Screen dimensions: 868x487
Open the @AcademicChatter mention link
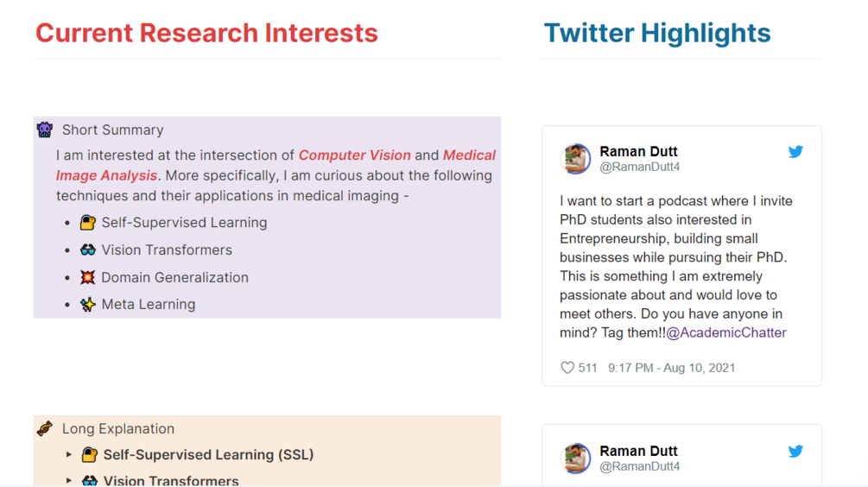(726, 332)
